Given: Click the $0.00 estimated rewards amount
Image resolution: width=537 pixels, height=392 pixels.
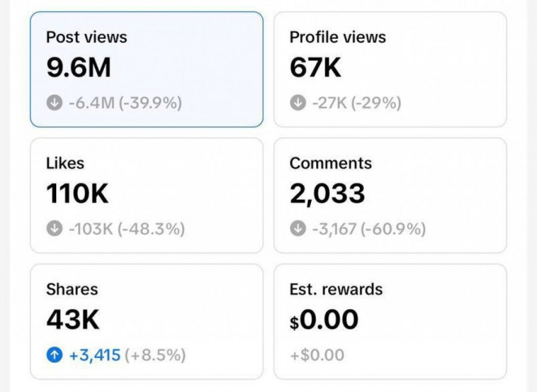Looking at the screenshot, I should 324,320.
